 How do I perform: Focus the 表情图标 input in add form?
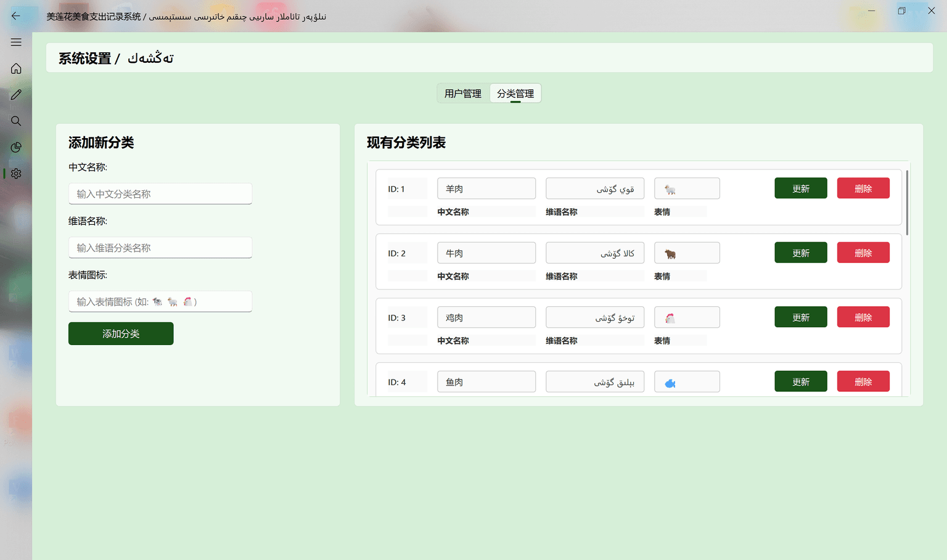tap(160, 301)
